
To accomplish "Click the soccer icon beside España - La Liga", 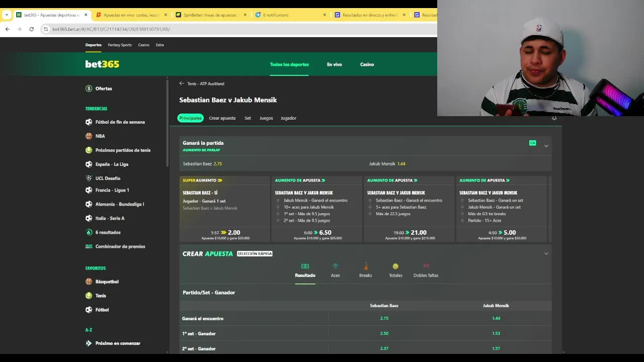I will [x=89, y=164].
